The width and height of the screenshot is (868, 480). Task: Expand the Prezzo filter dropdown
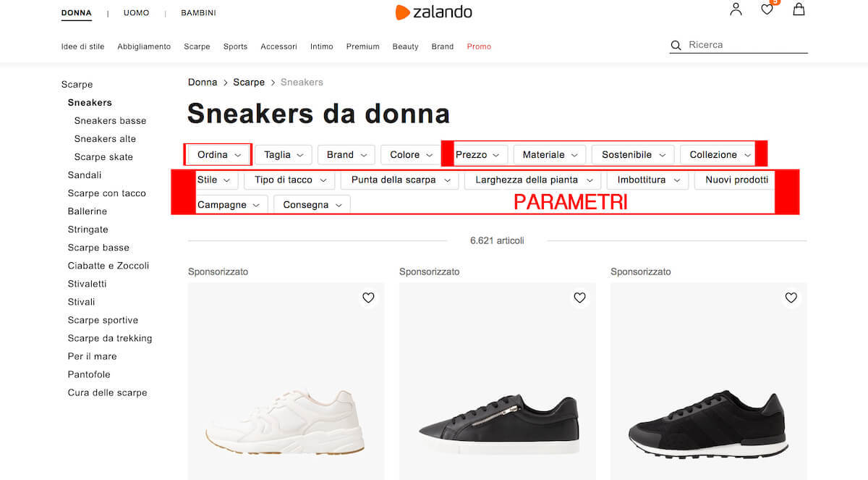tap(477, 154)
